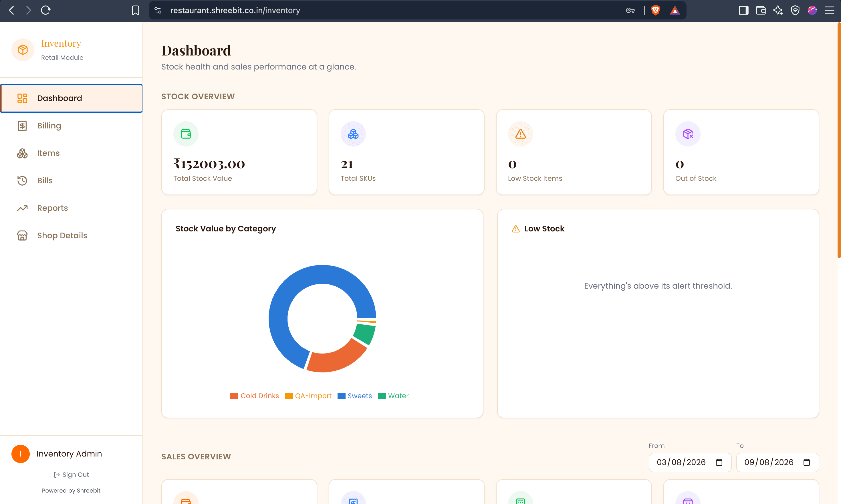Click the To date field 09/08/2026
Screen dimensions: 841x504
click(777, 462)
